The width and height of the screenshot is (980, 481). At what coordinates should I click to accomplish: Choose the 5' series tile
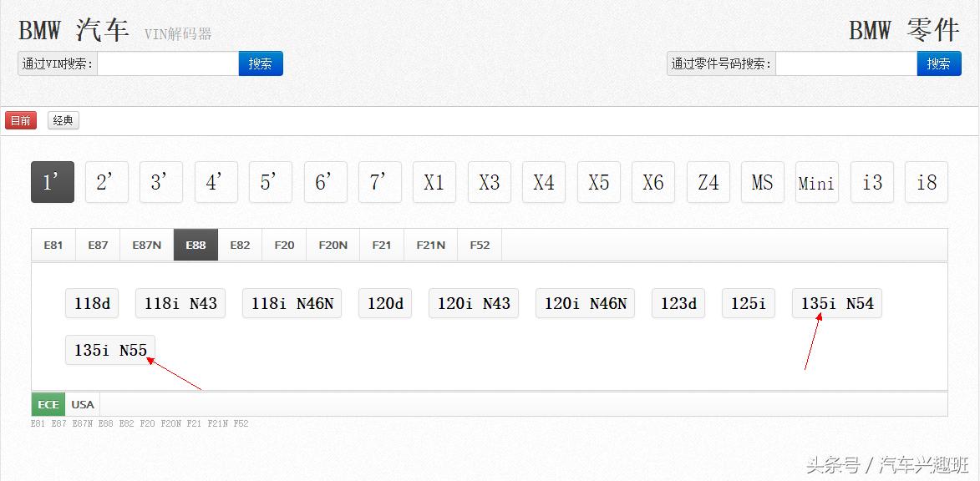tap(271, 182)
